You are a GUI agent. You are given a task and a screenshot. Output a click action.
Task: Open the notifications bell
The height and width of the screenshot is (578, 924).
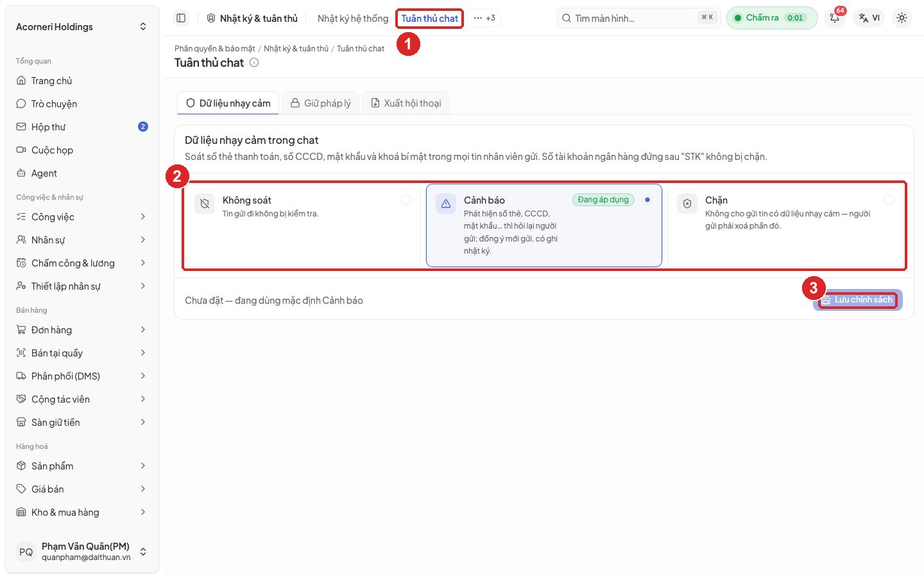click(x=835, y=18)
